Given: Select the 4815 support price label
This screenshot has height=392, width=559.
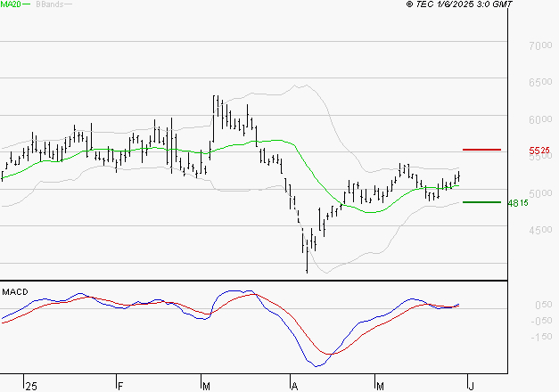Looking at the screenshot, I should click(518, 203).
